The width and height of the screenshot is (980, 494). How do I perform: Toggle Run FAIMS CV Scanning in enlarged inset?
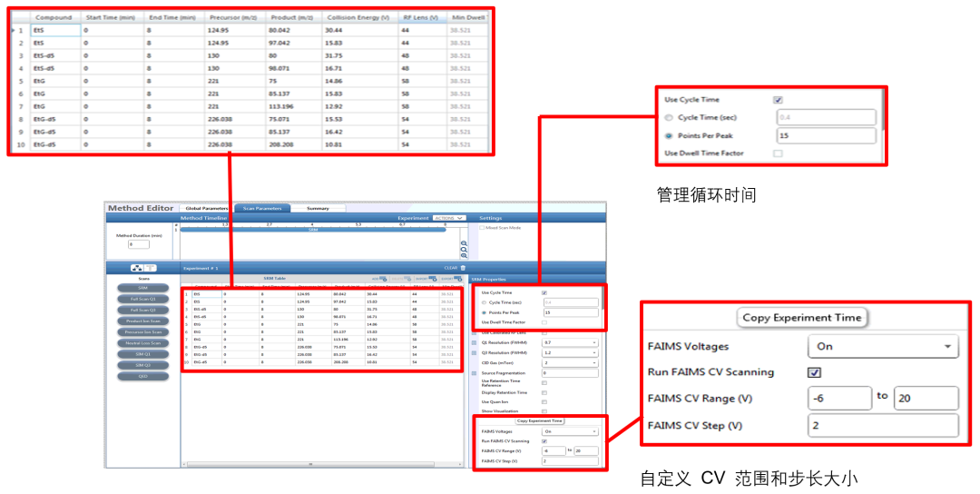(x=814, y=372)
